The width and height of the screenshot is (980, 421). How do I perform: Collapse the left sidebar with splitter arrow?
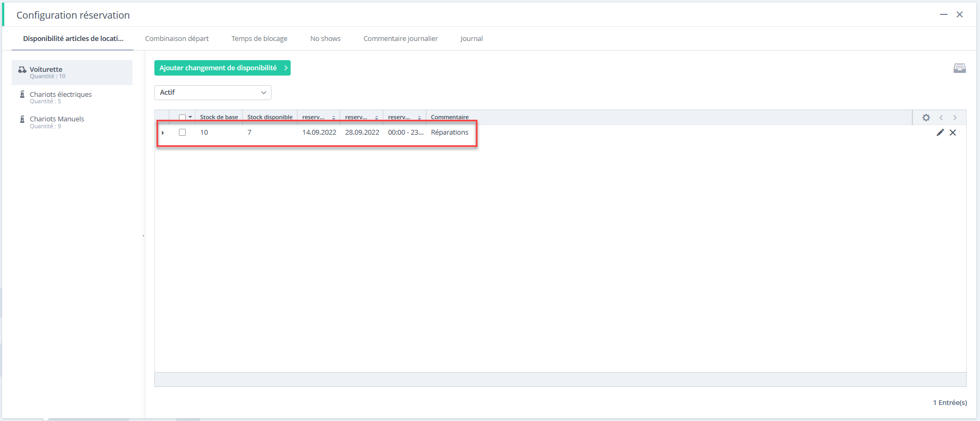[x=143, y=236]
